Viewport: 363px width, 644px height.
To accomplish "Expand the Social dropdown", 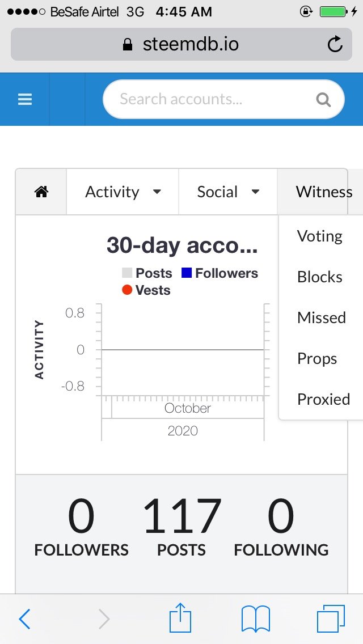I will coord(228,192).
